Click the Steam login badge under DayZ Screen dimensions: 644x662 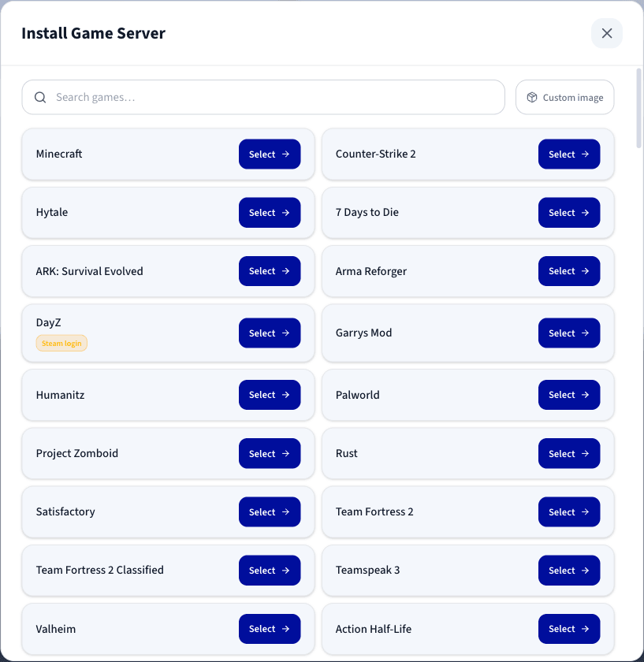coord(61,344)
